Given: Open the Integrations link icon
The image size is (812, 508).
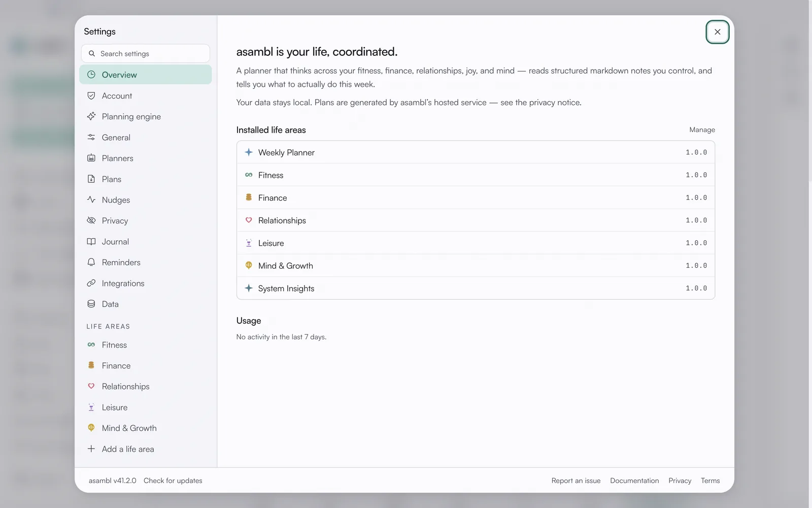Looking at the screenshot, I should coord(91,283).
